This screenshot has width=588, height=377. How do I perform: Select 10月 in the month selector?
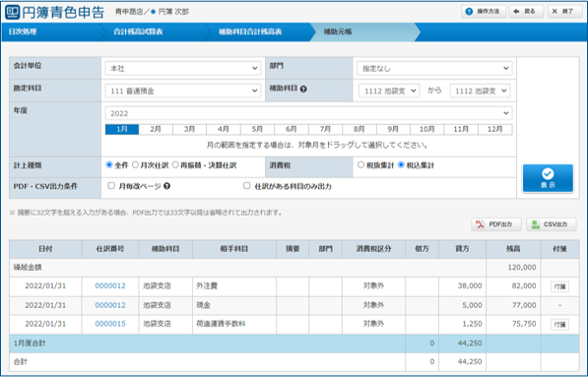click(427, 129)
